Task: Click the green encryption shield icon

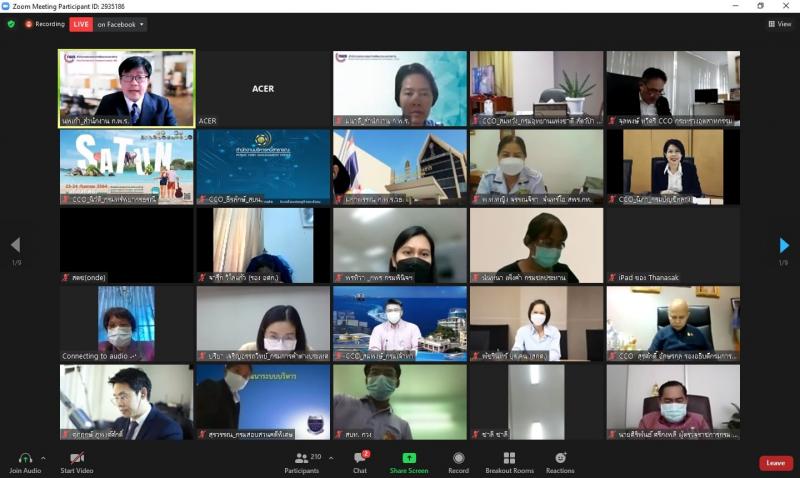Action: pyautogui.click(x=11, y=24)
